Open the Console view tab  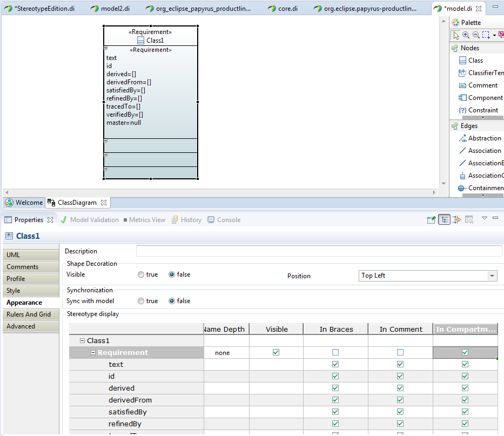pyautogui.click(x=224, y=220)
